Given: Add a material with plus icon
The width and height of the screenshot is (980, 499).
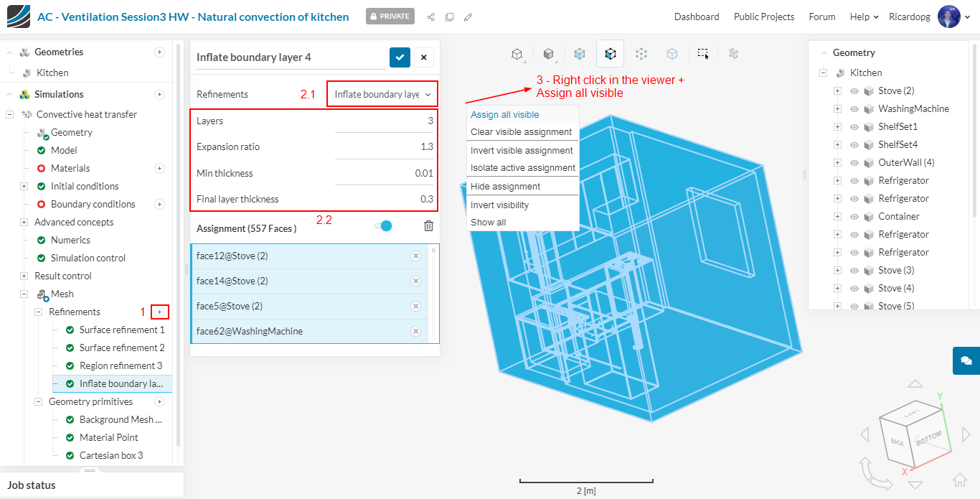Looking at the screenshot, I should pos(159,169).
